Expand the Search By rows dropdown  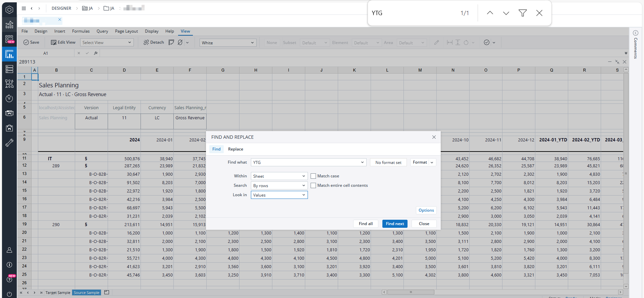279,185
